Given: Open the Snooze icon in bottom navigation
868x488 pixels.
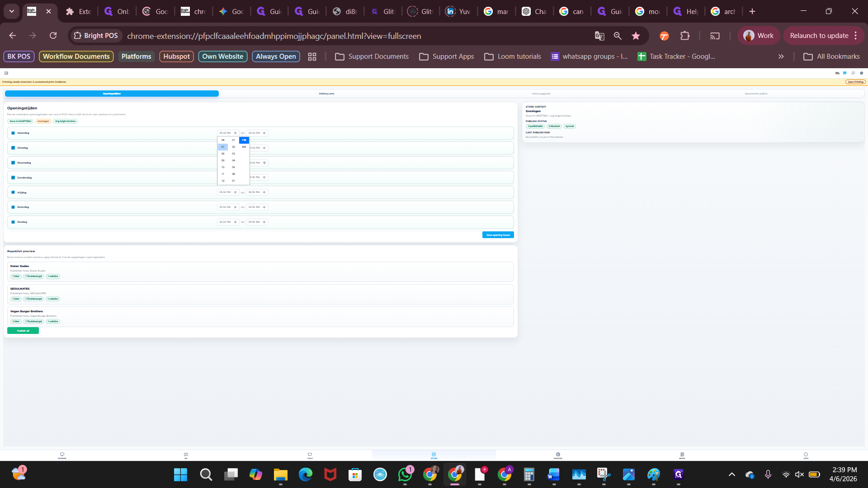Looking at the screenshot, I should 558,455.
